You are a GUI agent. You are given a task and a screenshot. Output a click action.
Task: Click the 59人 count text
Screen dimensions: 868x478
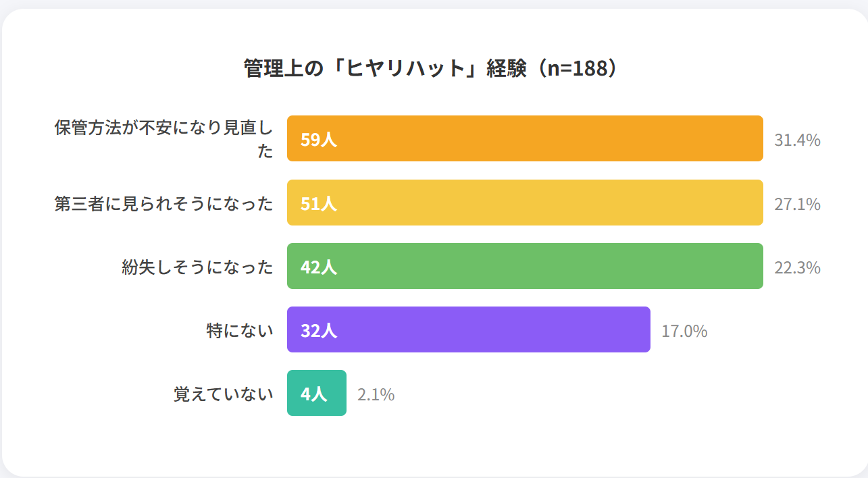(x=319, y=140)
